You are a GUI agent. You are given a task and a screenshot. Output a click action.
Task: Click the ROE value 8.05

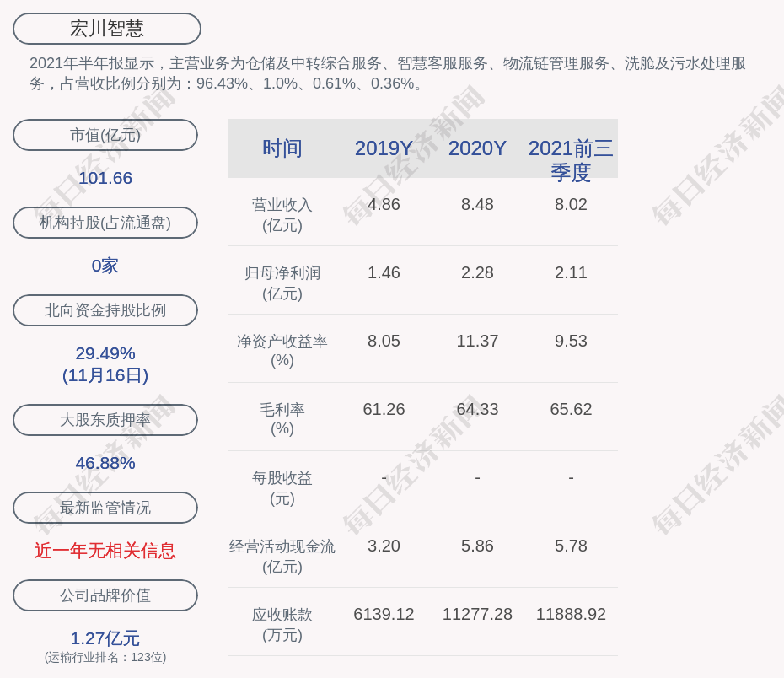click(384, 341)
